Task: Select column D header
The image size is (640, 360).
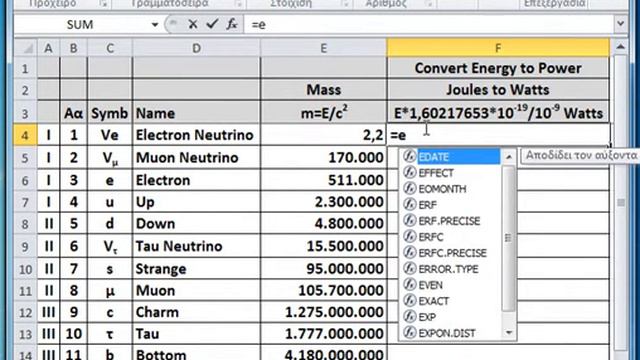Action: tap(196, 48)
